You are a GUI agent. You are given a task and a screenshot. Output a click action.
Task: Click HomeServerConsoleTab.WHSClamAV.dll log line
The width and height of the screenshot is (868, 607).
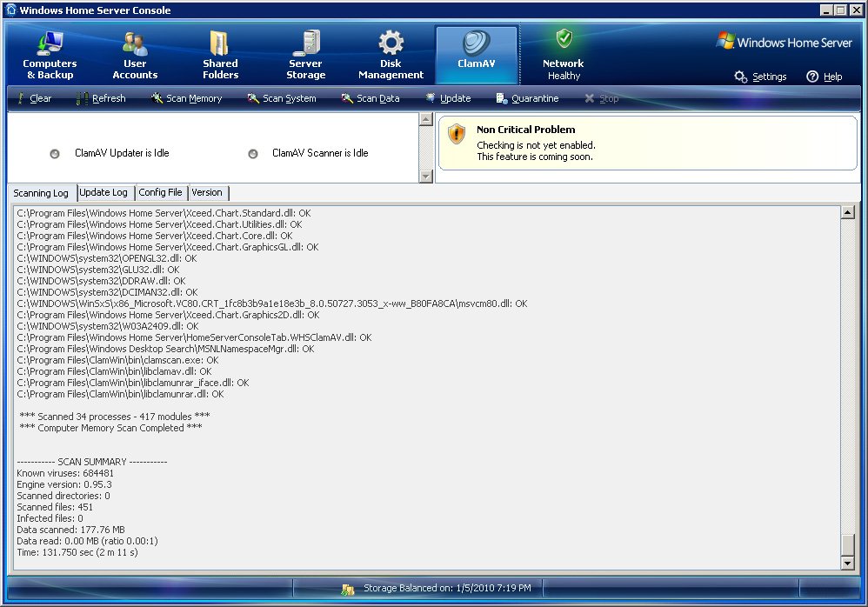coord(194,337)
